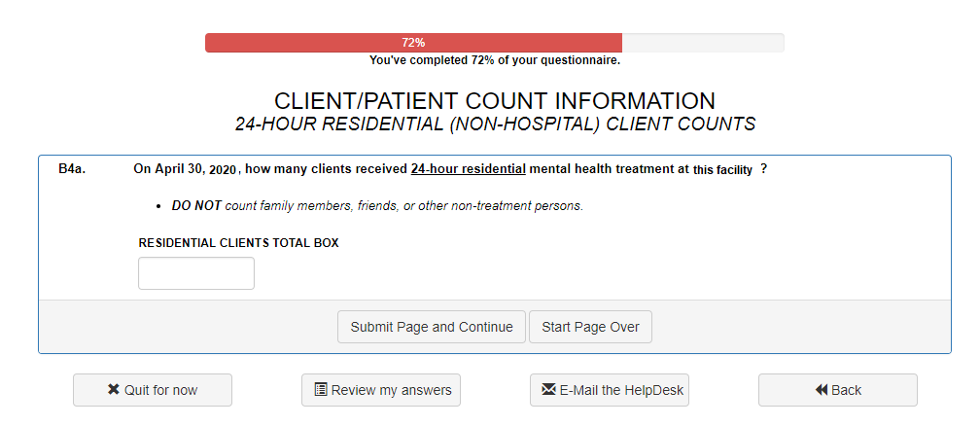980x426 pixels.
Task: Click the X icon on Quit for now
Action: point(114,390)
